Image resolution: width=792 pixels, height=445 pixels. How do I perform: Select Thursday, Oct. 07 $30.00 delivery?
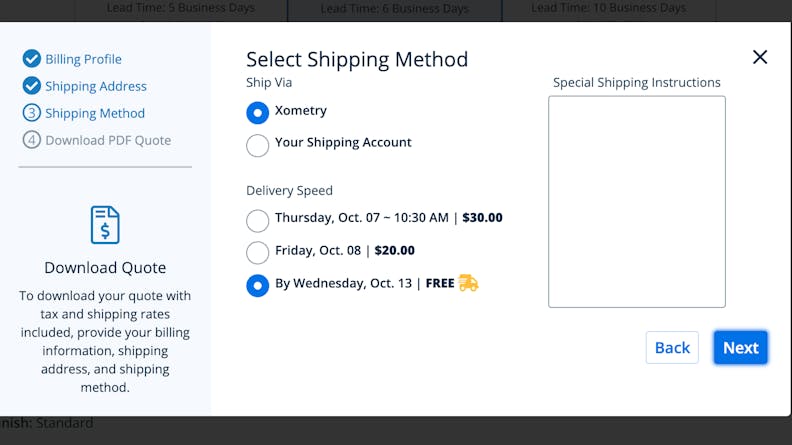point(258,219)
